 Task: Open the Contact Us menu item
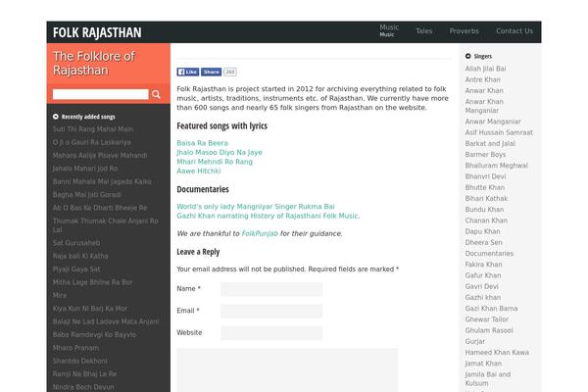pyautogui.click(x=514, y=31)
